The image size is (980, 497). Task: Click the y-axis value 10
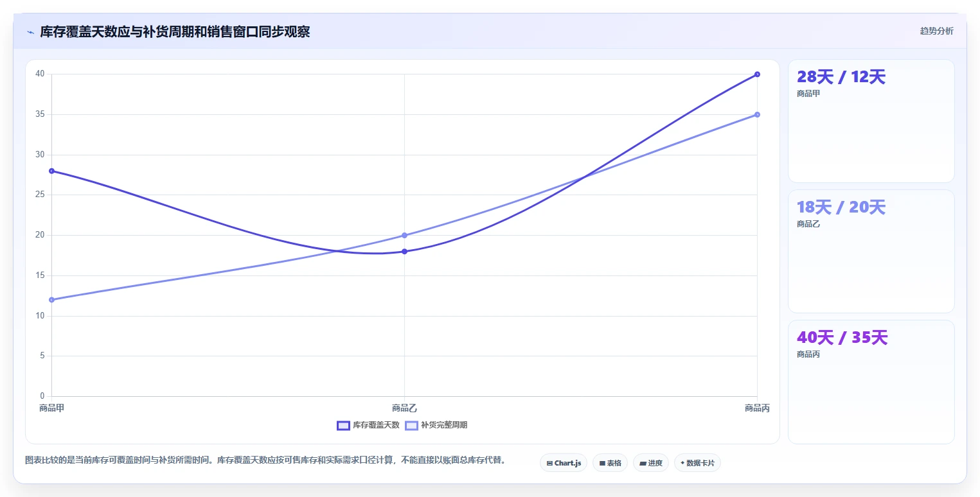tap(40, 315)
